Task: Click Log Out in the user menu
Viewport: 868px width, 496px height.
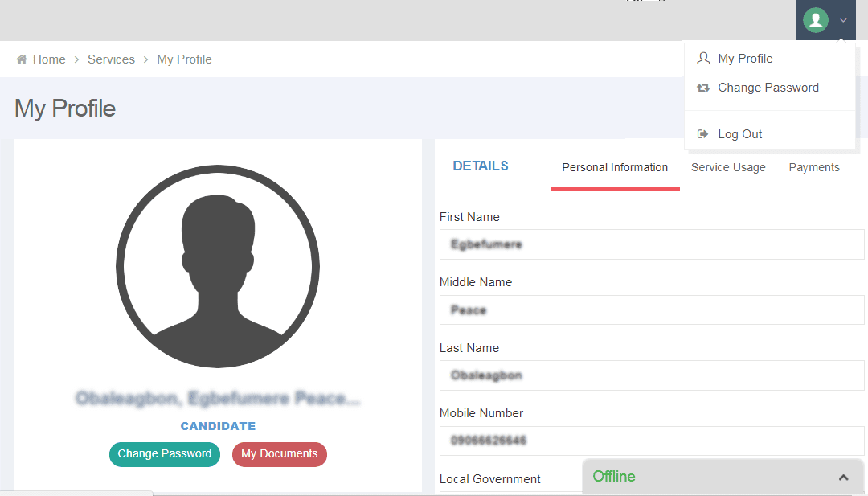Action: click(739, 133)
